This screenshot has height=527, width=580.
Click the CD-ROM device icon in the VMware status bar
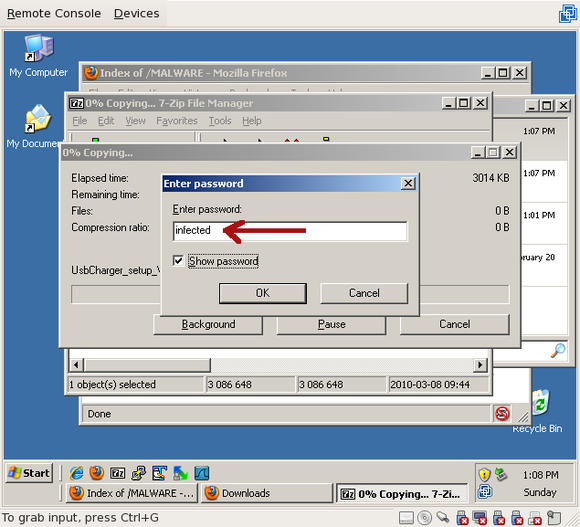424,518
